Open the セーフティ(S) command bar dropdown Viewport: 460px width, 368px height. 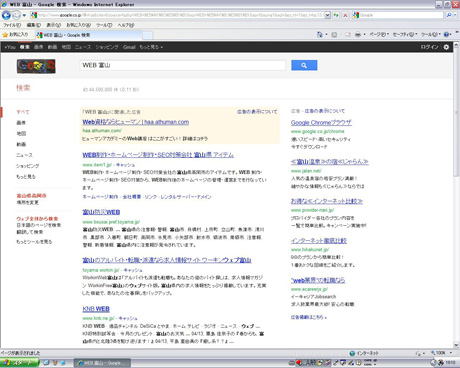(405, 34)
